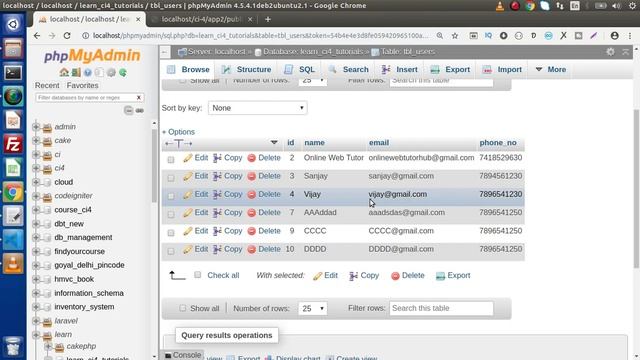Open the Trash in the Ubuntu launcher
This screenshot has width=640, height=360.
(x=13, y=346)
